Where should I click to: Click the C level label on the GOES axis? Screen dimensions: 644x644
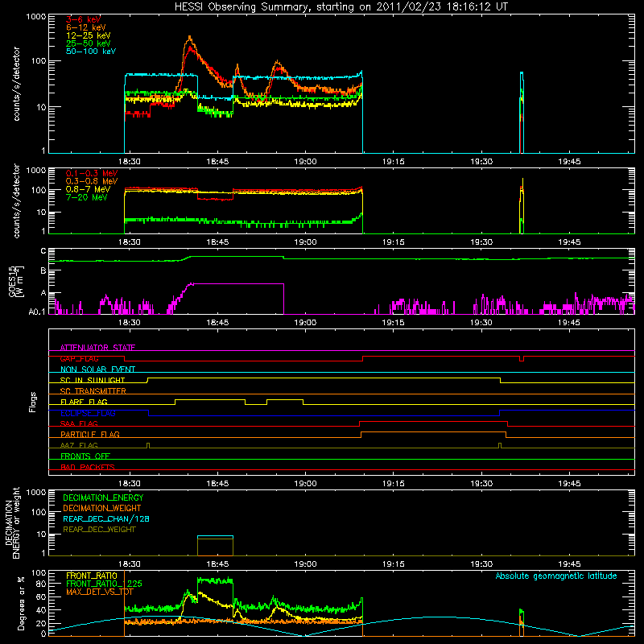(43, 251)
